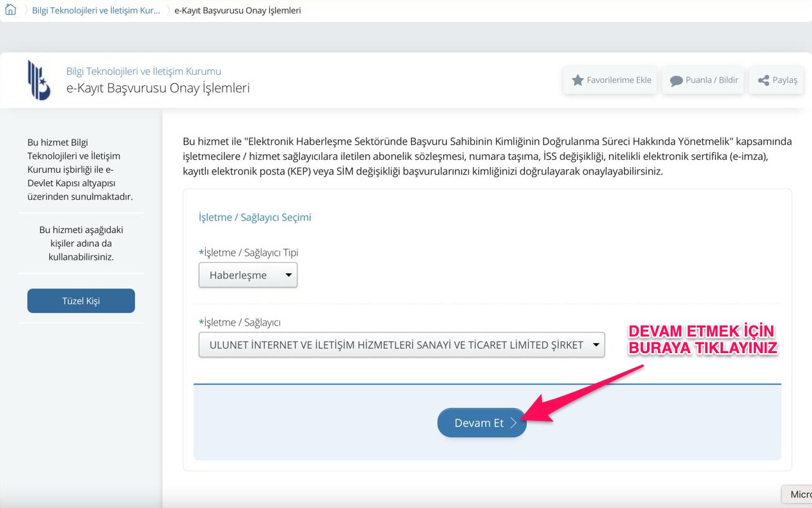Image resolution: width=812 pixels, height=508 pixels.
Task: Click the partially visible Micr button at bottom right
Action: (x=797, y=495)
